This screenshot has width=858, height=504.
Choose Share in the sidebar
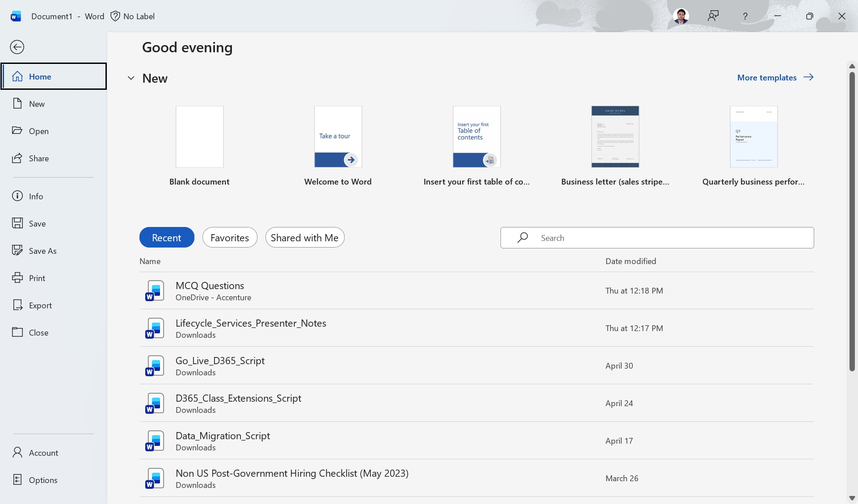[54, 158]
